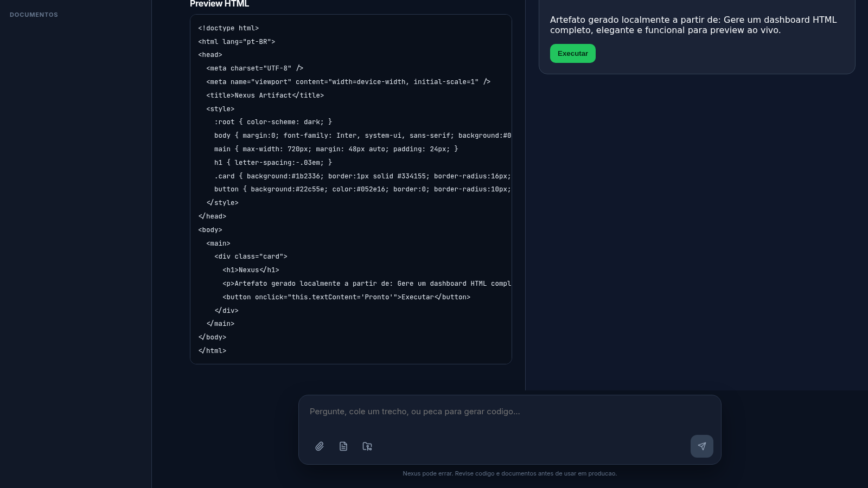This screenshot has width=868, height=488.
Task: Click the '<h1>Nexus</h1>' code line
Action: (251, 270)
